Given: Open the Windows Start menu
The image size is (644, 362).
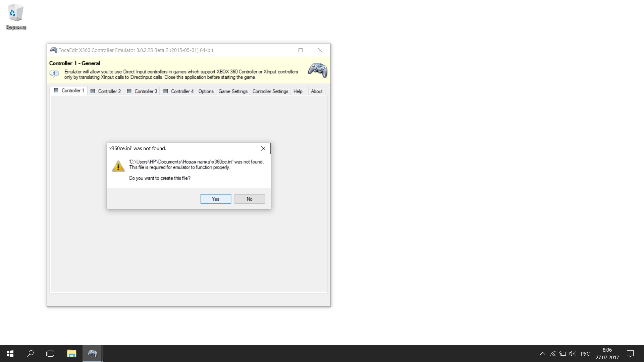Looking at the screenshot, I should point(10,354).
